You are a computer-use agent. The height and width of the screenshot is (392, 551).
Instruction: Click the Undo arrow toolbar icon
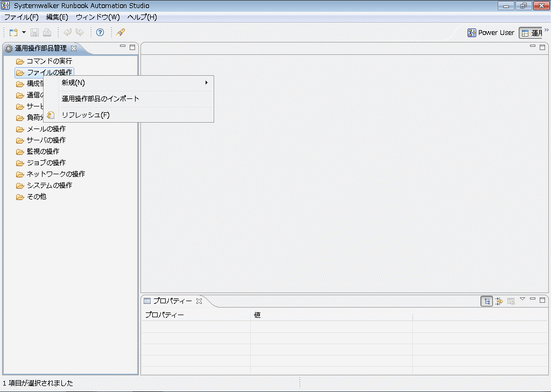[67, 32]
